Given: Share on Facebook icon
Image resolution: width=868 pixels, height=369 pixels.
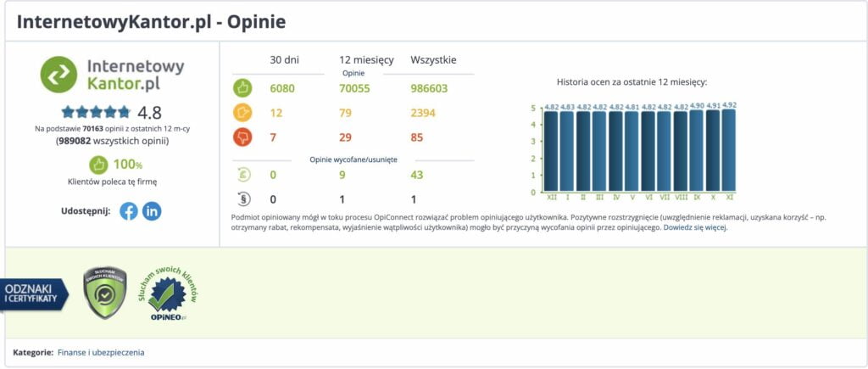Looking at the screenshot, I should 129,211.
